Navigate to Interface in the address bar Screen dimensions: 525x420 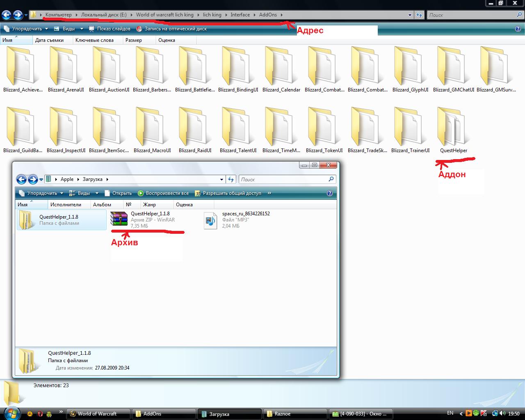click(x=240, y=15)
